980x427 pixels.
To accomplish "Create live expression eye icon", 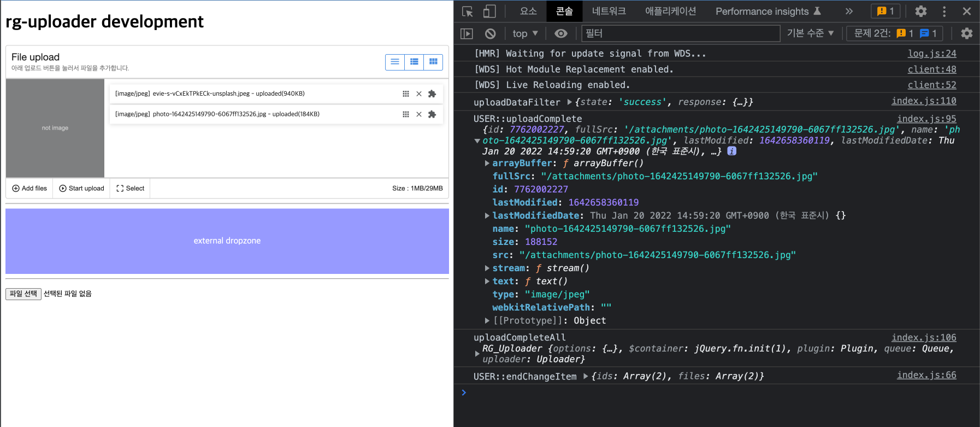I will click(x=561, y=34).
